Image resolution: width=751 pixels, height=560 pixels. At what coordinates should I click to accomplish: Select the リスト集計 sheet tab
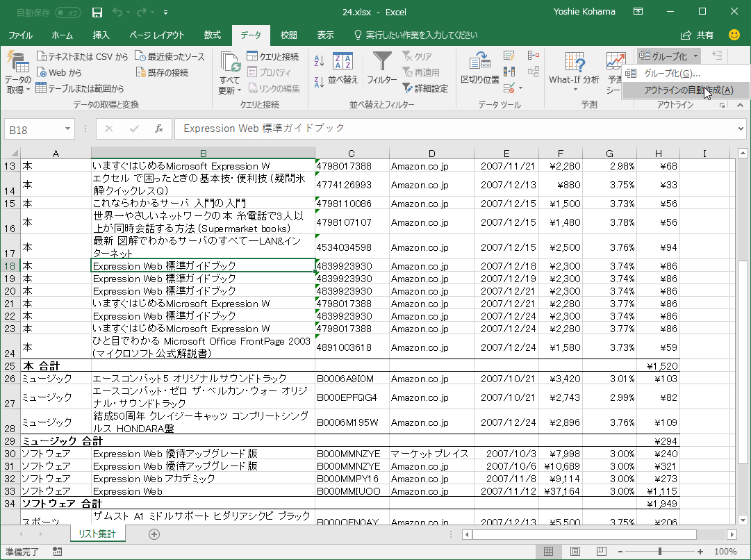click(97, 534)
